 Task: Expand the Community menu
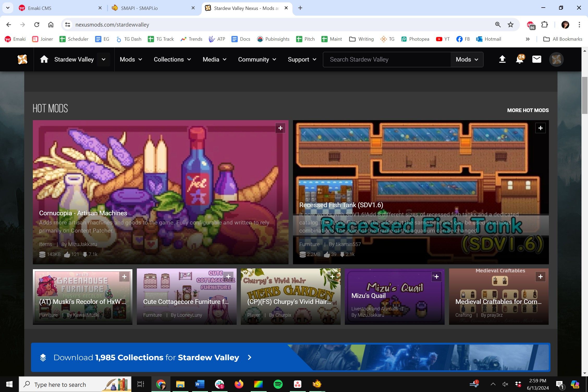257,59
